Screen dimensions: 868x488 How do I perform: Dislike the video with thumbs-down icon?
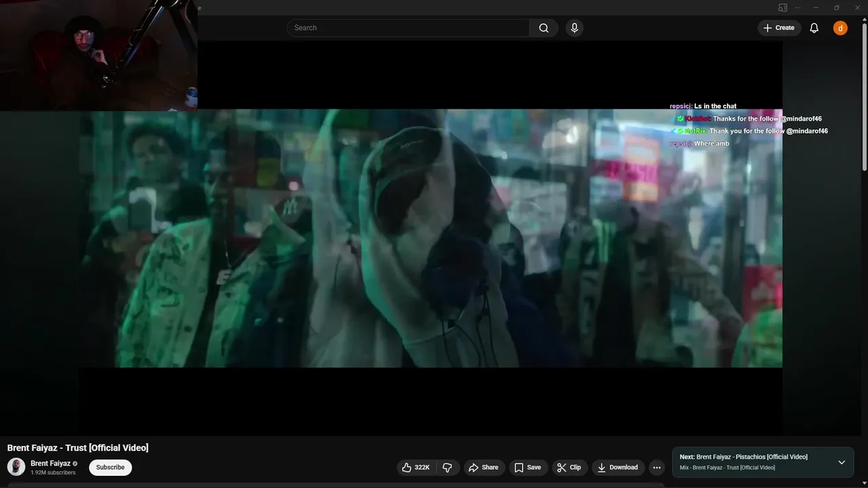[x=447, y=467]
